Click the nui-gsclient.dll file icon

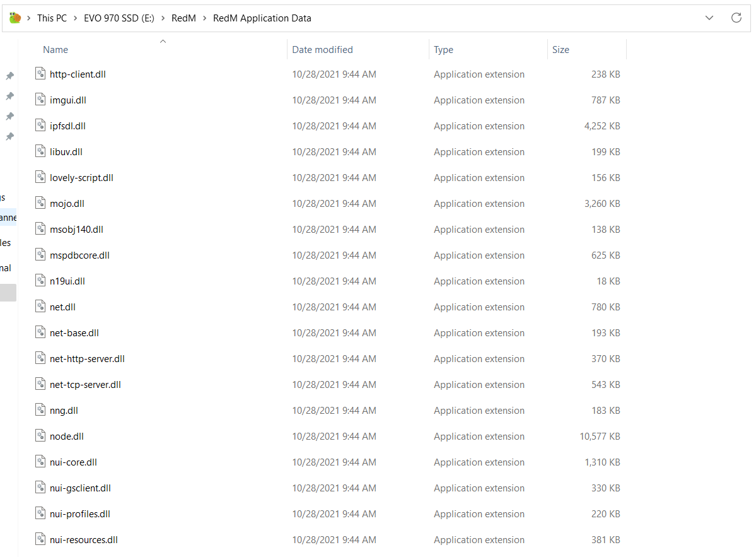(x=40, y=488)
